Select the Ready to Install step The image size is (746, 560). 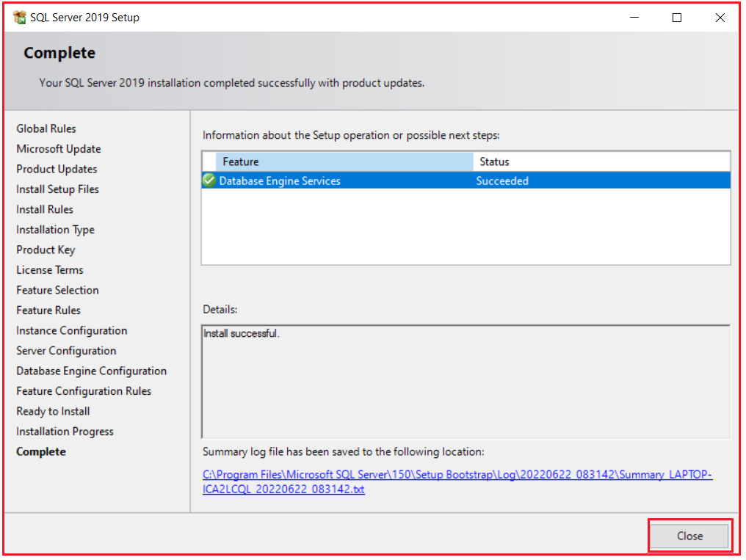click(x=53, y=411)
